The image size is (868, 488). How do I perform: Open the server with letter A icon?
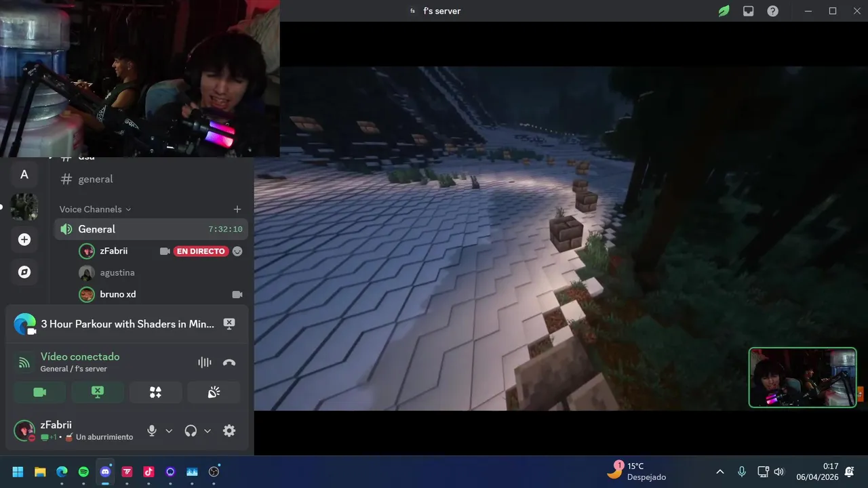point(24,174)
